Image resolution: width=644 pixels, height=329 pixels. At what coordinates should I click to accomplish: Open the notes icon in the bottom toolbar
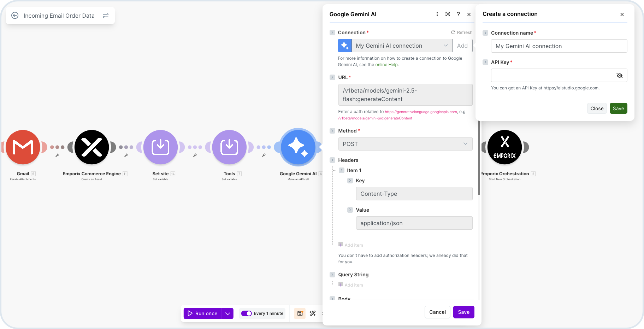[x=300, y=313]
